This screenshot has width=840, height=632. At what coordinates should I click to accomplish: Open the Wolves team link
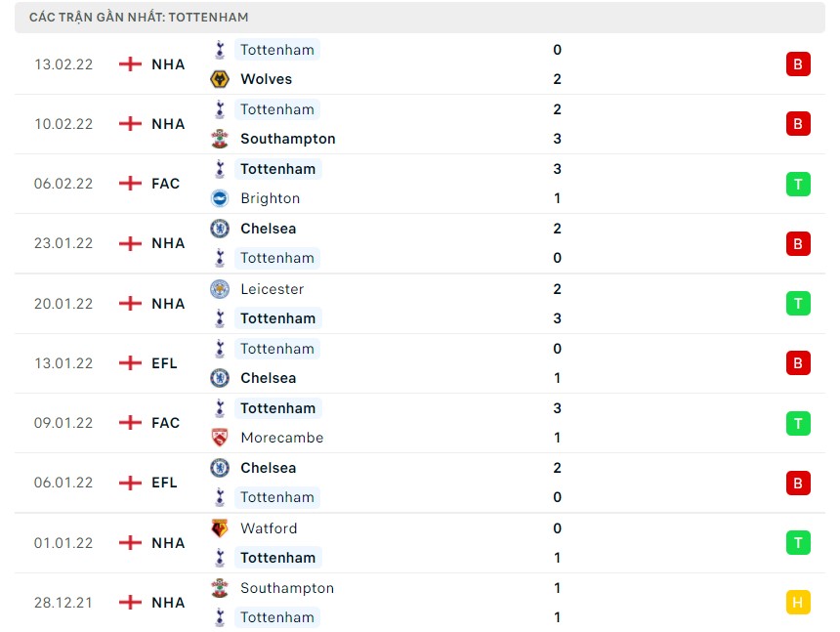click(266, 79)
